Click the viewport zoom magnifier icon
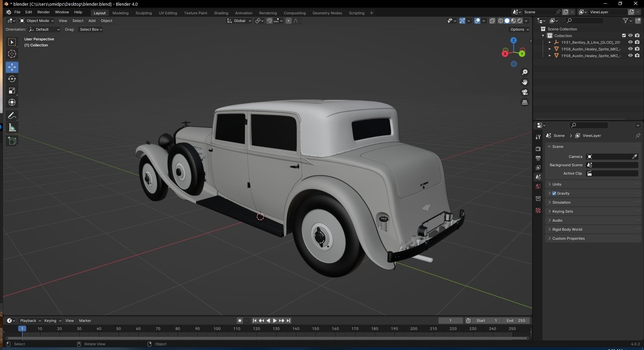 525,72
